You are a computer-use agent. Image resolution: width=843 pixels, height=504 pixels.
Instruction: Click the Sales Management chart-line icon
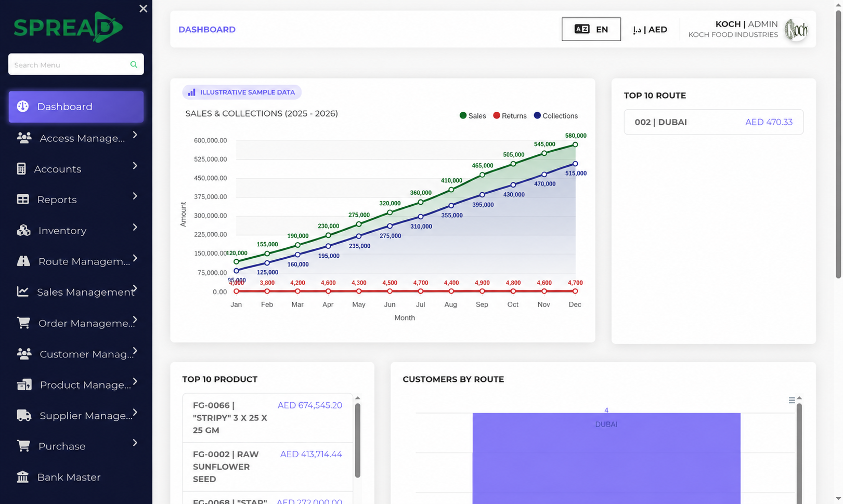tap(22, 291)
